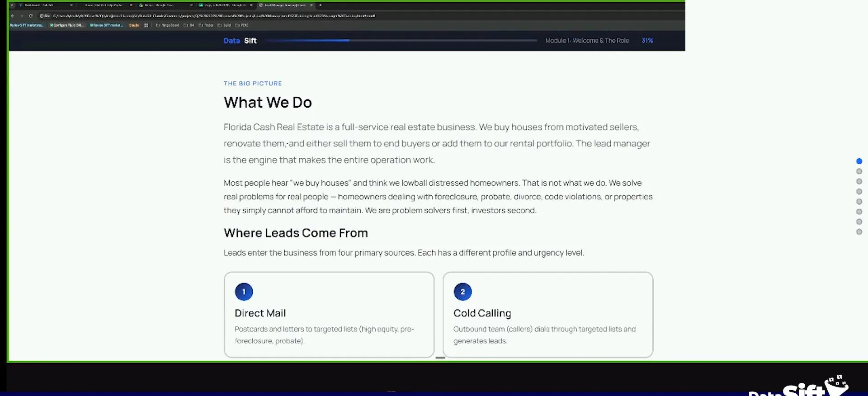This screenshot has width=868, height=396.
Task: Click the number 2 badge on Cold Calling card
Action: [462, 292]
